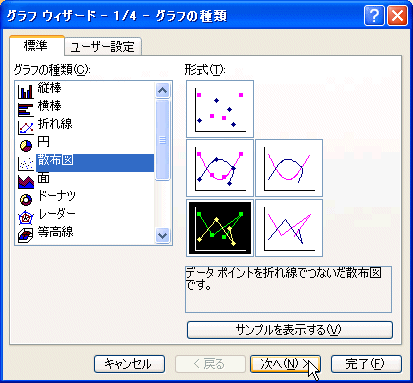Select the ドーナツ doughnut chart icon

[26, 200]
